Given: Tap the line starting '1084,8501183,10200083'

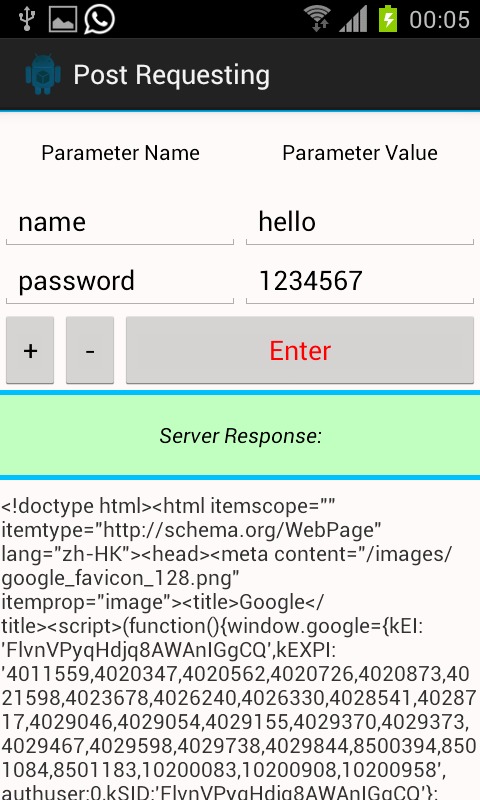Looking at the screenshot, I should (x=223, y=770).
